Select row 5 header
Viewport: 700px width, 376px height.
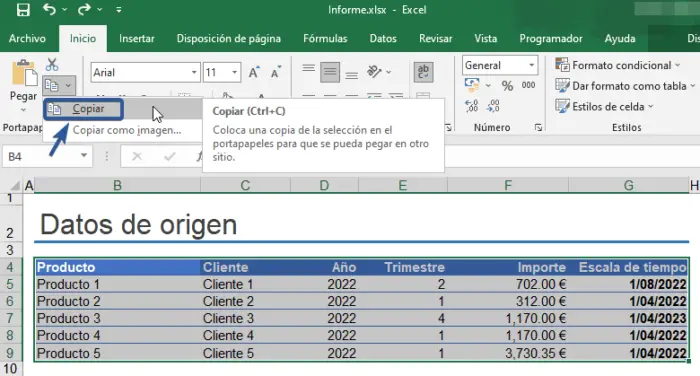(10, 284)
